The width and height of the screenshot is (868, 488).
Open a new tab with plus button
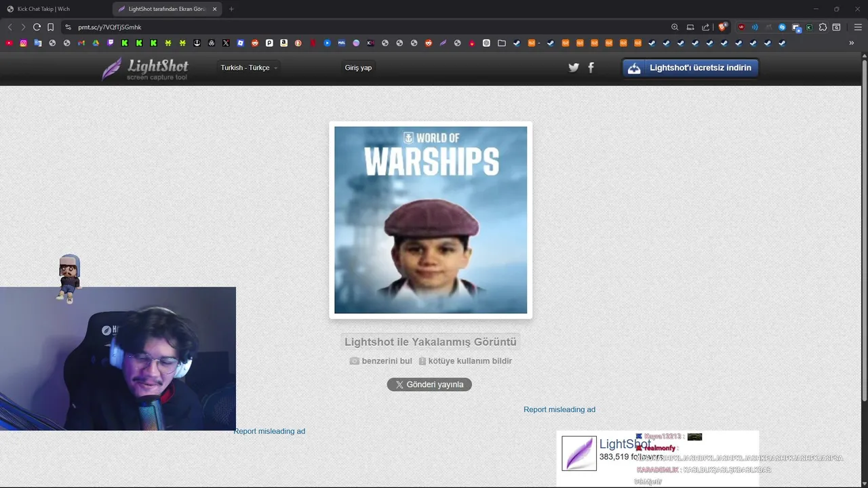231,9
